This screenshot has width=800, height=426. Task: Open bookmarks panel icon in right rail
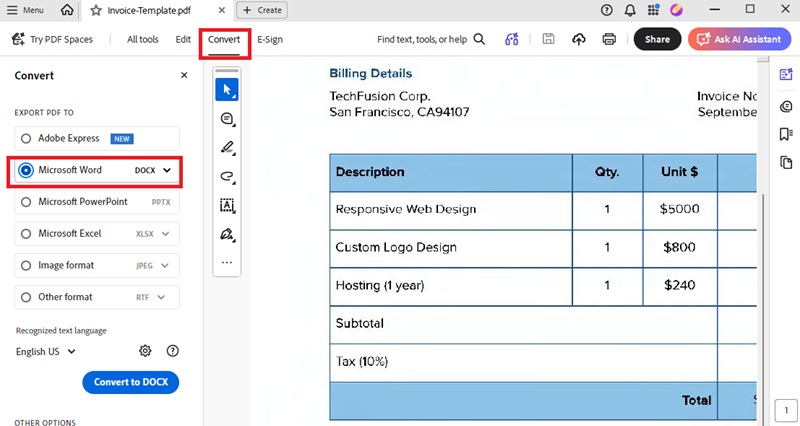(786, 134)
